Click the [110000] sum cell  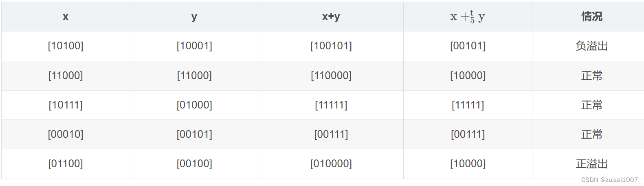click(331, 75)
